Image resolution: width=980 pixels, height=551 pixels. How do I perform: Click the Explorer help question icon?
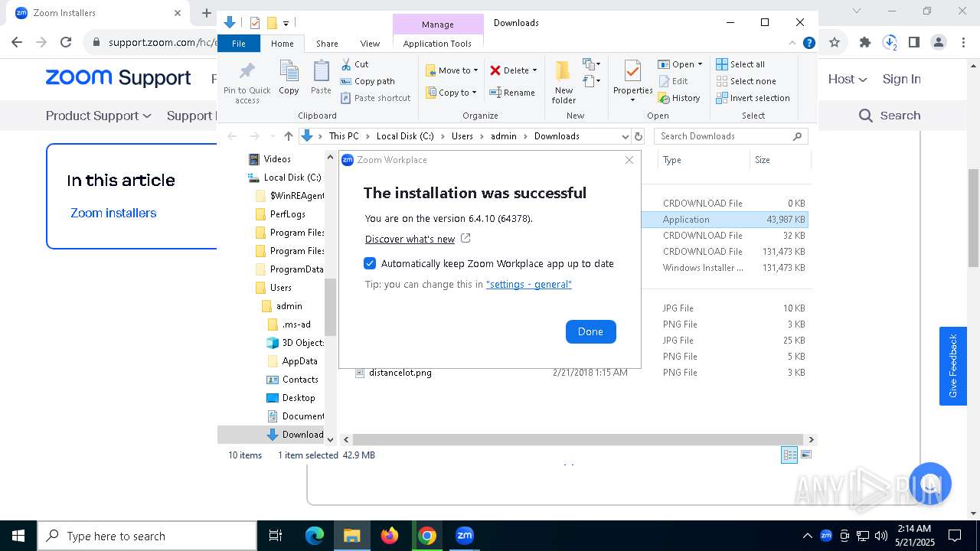click(x=808, y=44)
